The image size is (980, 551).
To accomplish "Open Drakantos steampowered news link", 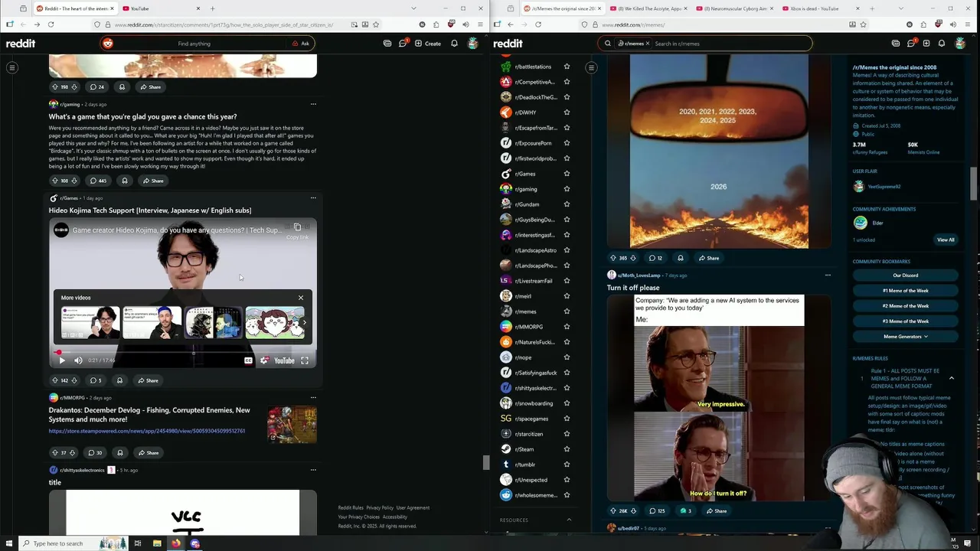I will point(147,431).
